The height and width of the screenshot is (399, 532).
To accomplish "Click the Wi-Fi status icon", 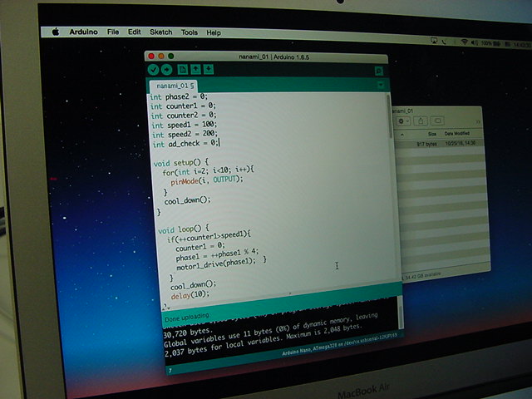I will coord(464,42).
